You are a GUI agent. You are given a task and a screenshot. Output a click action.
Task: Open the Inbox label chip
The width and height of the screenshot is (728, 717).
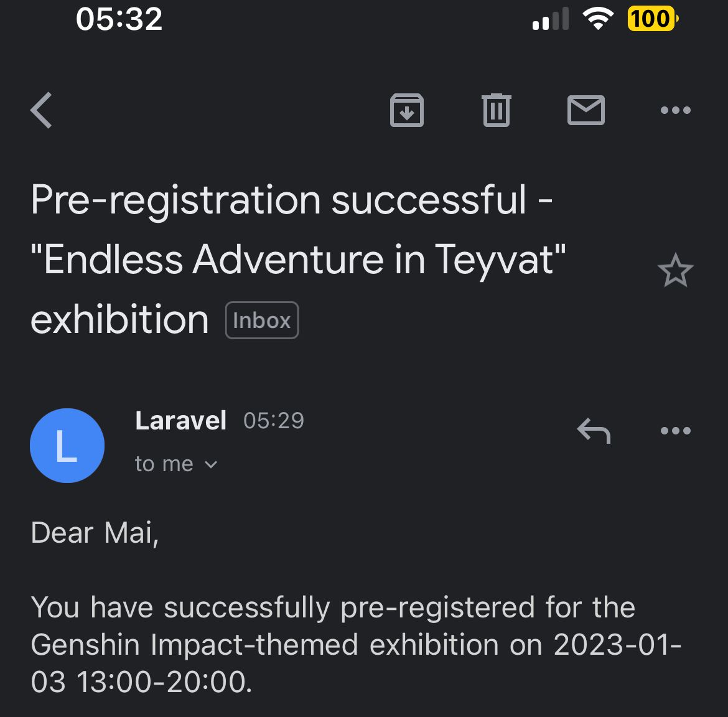(x=261, y=319)
